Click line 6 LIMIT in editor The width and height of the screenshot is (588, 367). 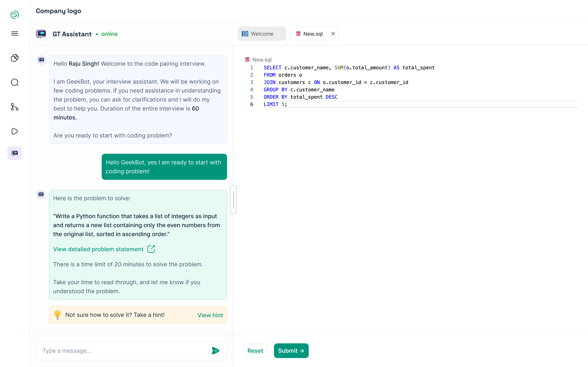point(271,104)
